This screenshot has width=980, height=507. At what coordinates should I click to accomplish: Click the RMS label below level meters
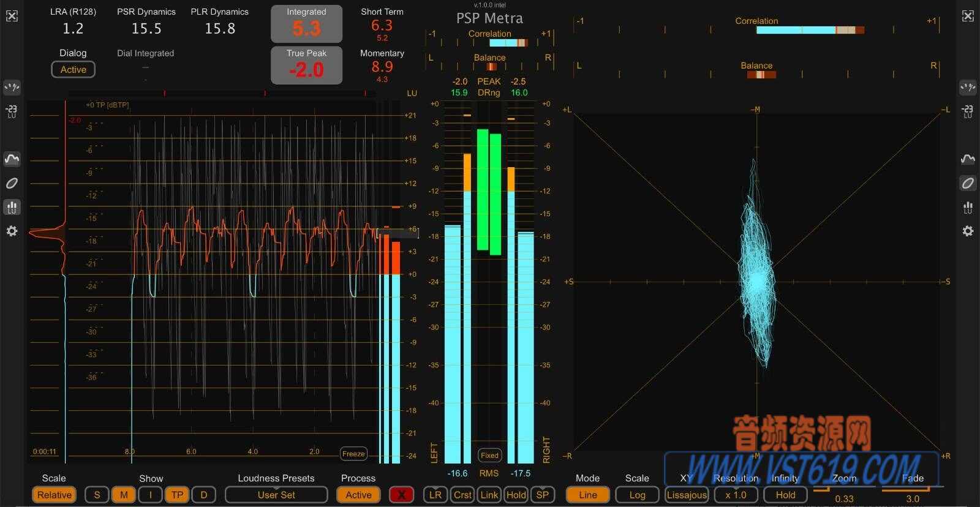489,473
